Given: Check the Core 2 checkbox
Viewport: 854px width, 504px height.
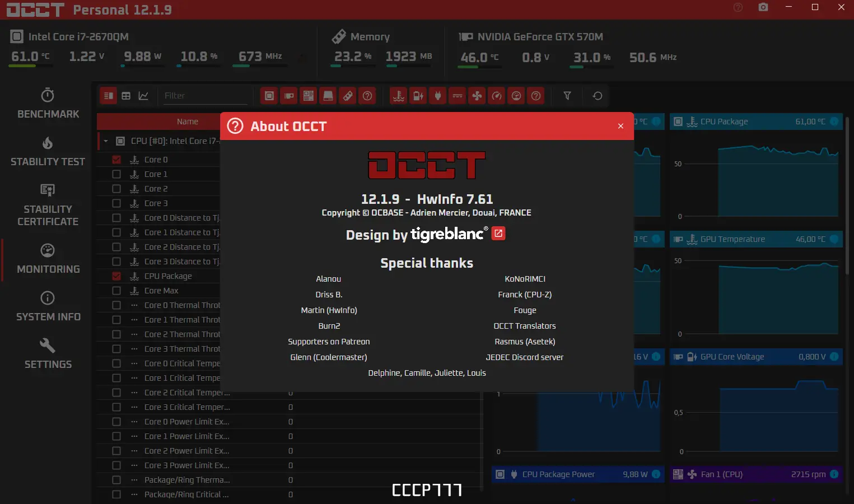Looking at the screenshot, I should click(x=116, y=189).
